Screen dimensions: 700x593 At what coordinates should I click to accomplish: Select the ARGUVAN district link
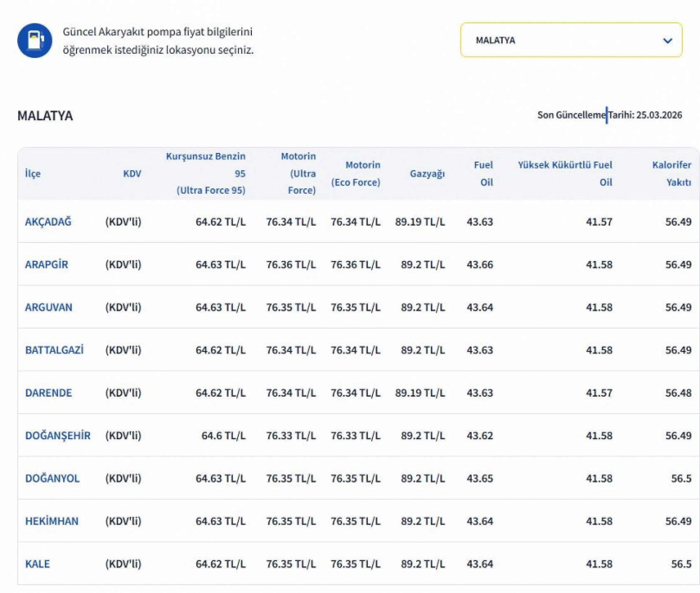click(49, 307)
